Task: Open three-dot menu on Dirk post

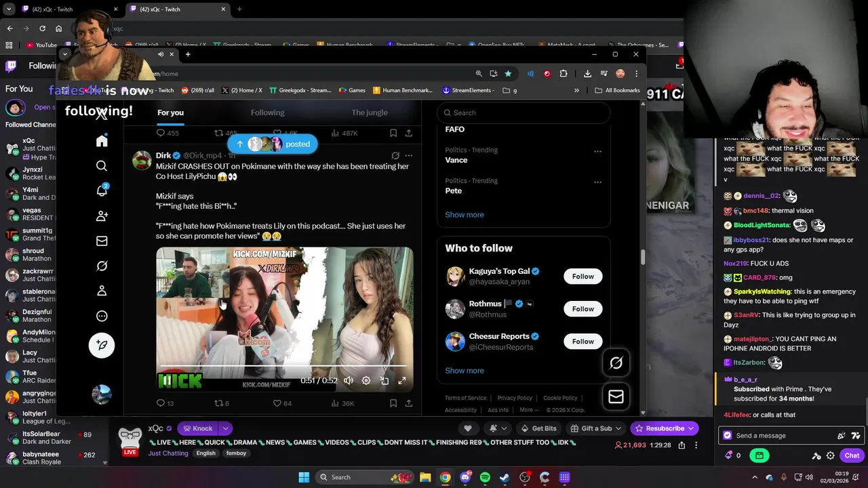Action: click(408, 156)
